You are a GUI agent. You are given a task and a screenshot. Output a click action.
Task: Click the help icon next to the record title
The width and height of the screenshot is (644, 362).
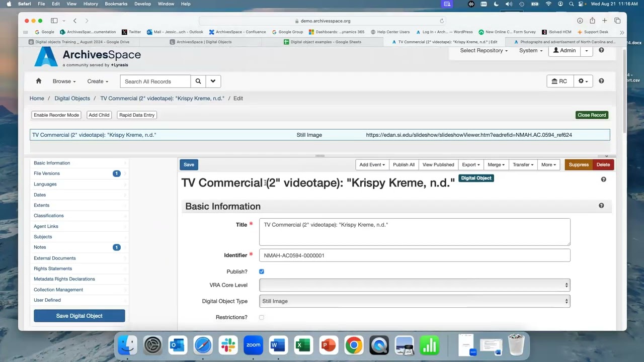(x=603, y=179)
